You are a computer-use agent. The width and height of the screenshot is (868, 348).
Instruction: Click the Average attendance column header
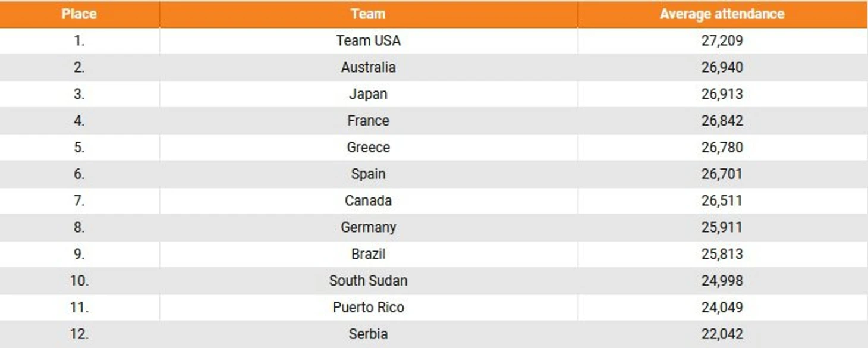pyautogui.click(x=722, y=14)
